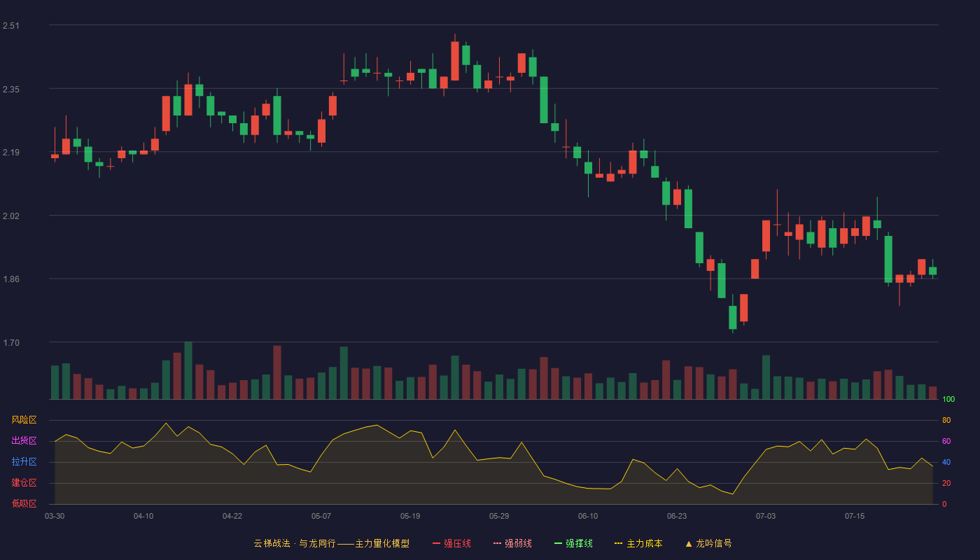Click the 2.02 price axis label
980x560 pixels.
point(11,216)
